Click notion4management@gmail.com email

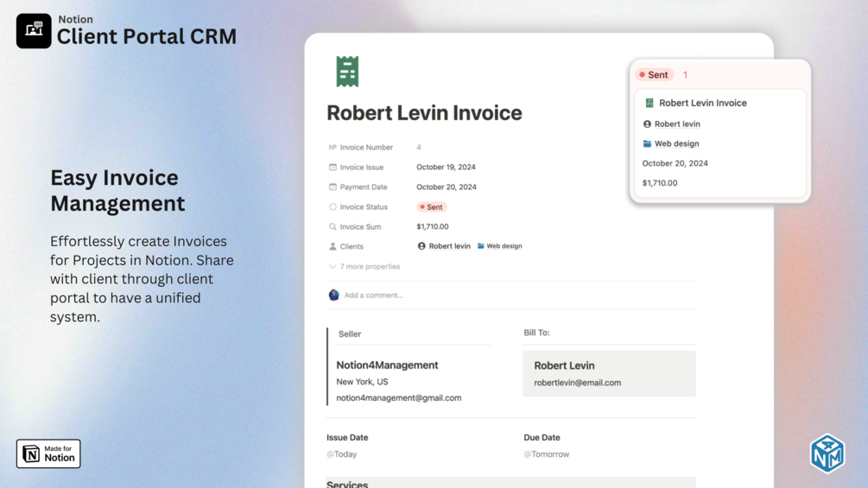click(398, 398)
